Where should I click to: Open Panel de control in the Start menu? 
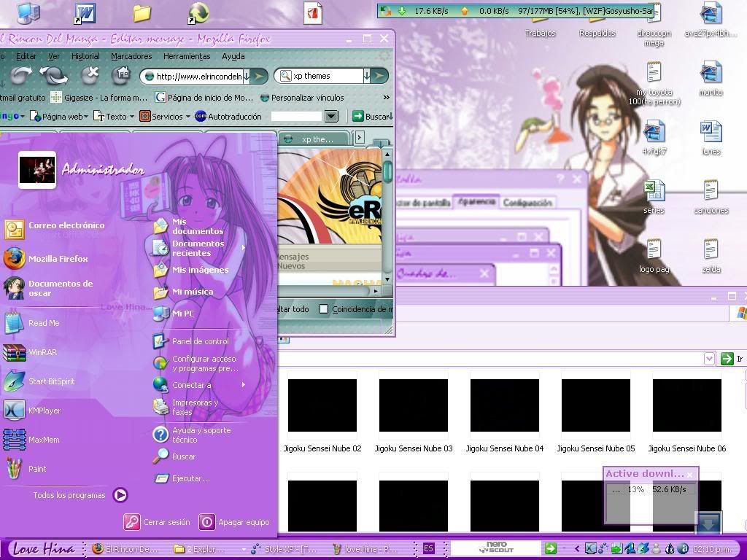192,341
